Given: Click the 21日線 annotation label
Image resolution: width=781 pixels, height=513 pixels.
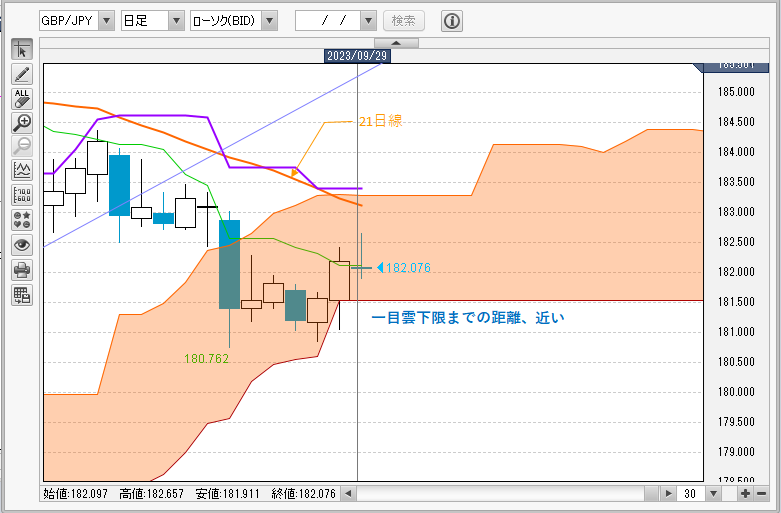Looking at the screenshot, I should point(380,121).
